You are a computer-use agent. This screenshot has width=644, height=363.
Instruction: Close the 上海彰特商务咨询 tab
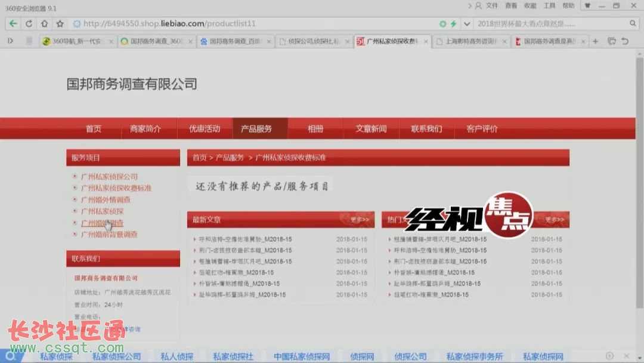click(x=504, y=42)
